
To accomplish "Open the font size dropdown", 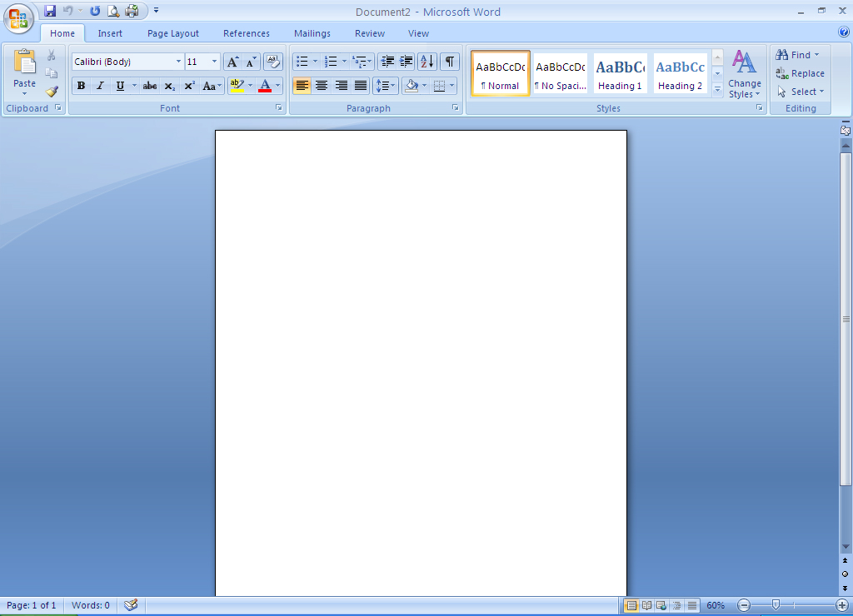I will click(213, 62).
